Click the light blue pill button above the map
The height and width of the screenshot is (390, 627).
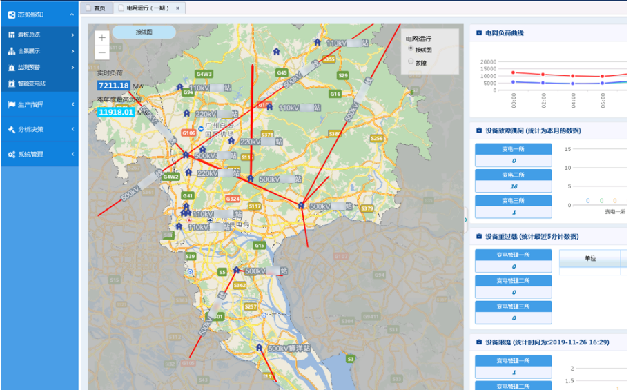coord(144,32)
